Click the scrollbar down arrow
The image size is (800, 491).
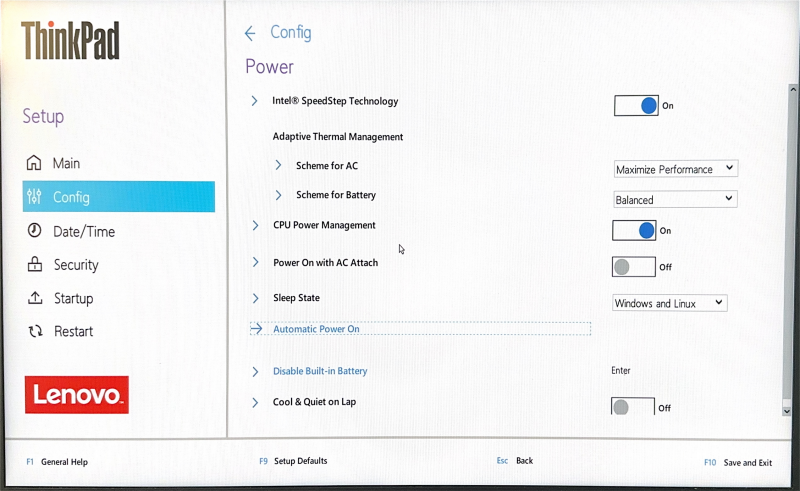787,411
